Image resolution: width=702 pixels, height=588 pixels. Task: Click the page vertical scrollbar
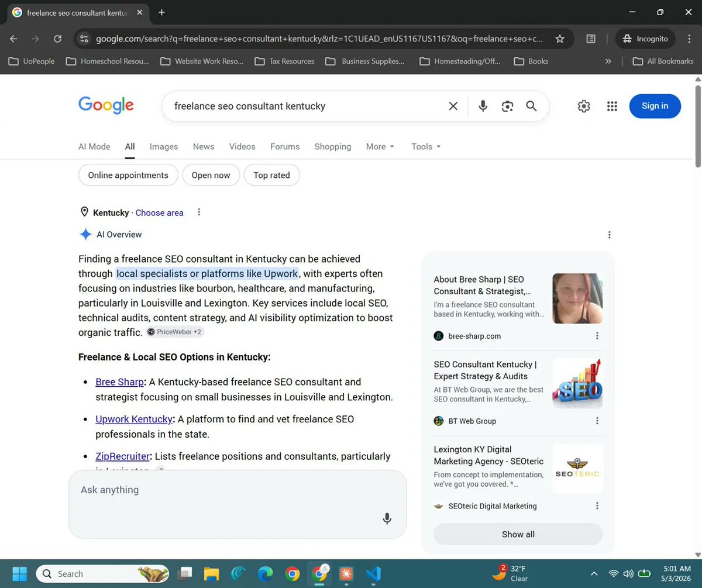pos(697,126)
